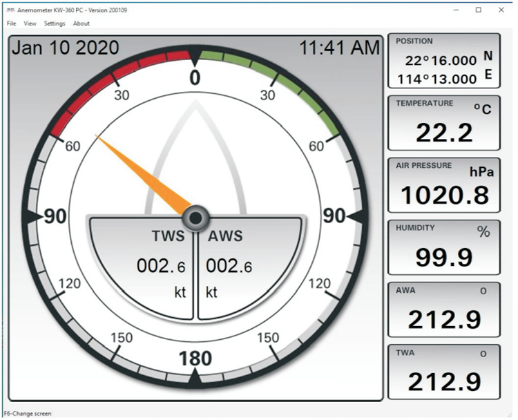Image resolution: width=518 pixels, height=420 pixels.
Task: Open the Settings menu
Action: pos(55,23)
